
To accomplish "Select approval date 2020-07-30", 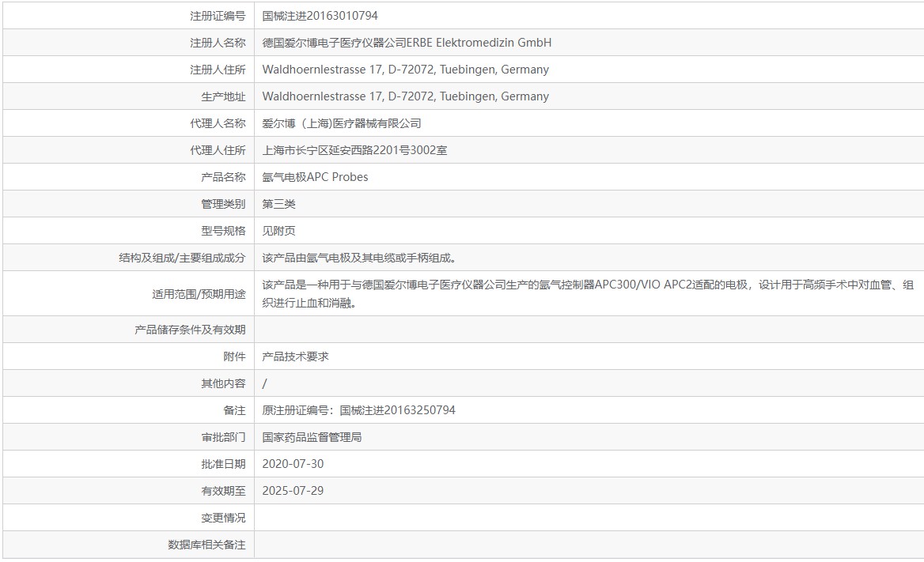I will click(293, 464).
